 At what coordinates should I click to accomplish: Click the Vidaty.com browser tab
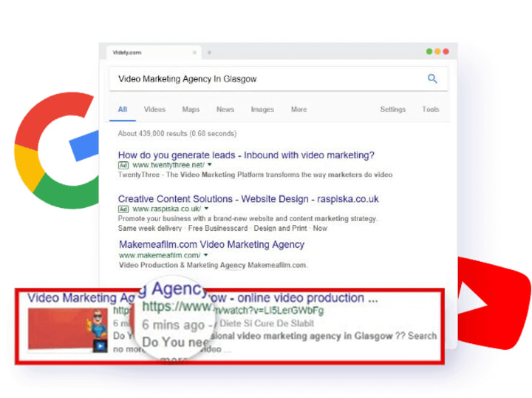pyautogui.click(x=154, y=53)
